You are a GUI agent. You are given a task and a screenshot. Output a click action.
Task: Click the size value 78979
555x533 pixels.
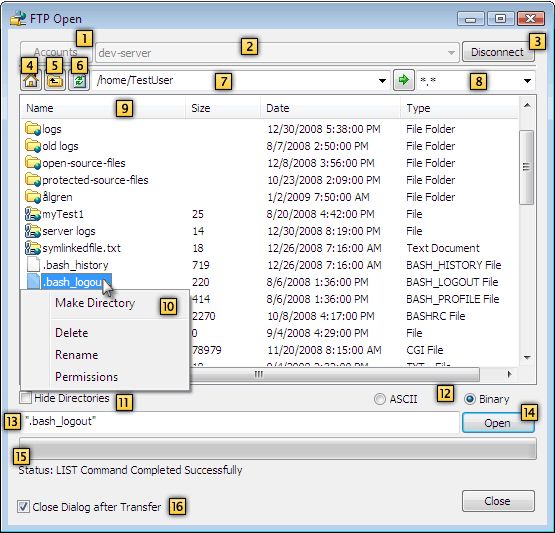tap(207, 350)
